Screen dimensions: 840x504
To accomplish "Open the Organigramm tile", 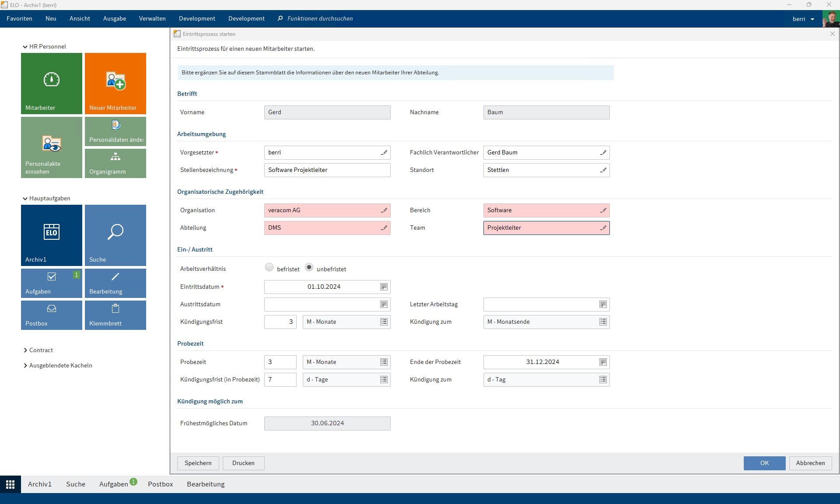I will (x=115, y=164).
